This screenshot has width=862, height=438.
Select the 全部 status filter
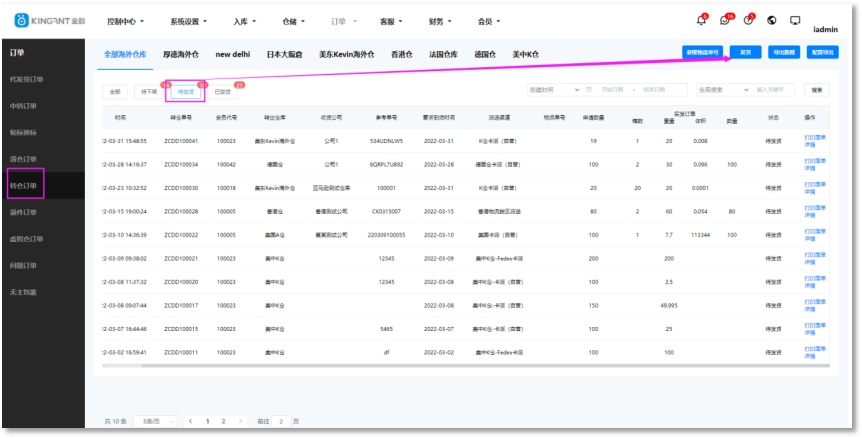(115, 91)
